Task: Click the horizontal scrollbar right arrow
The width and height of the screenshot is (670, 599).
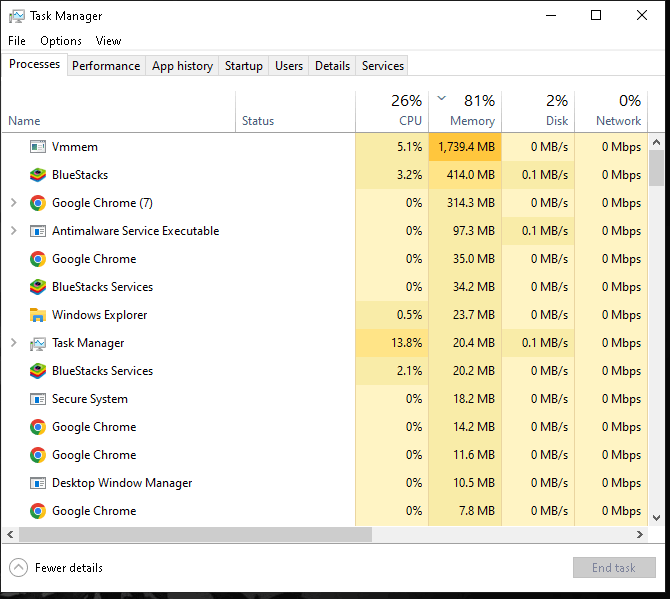Action: tap(640, 534)
